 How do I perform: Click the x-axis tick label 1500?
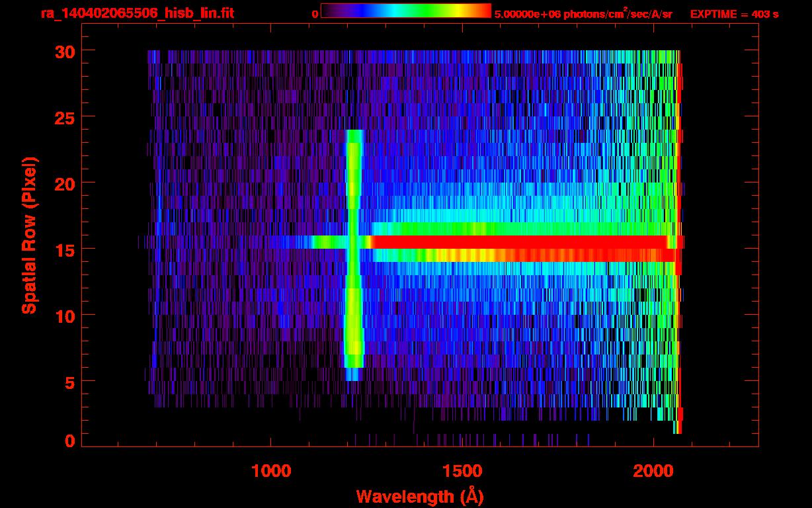[462, 471]
